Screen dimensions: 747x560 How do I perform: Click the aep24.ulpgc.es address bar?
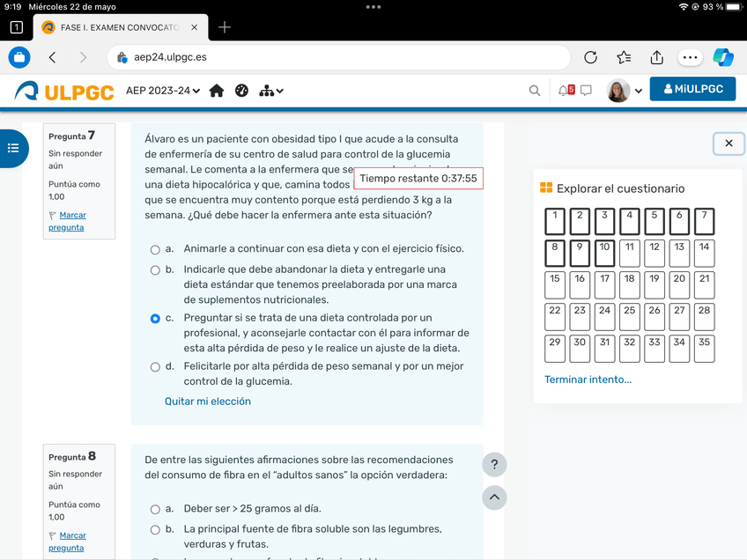point(339,57)
